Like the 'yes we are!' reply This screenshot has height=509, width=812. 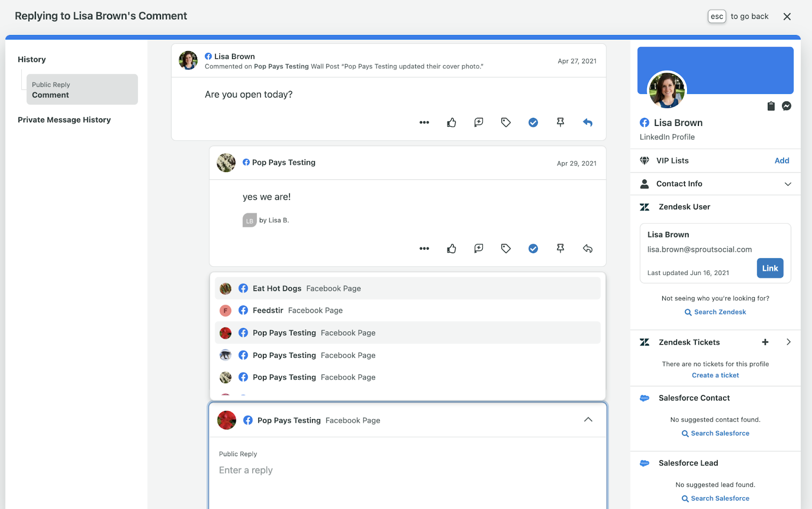[452, 249]
